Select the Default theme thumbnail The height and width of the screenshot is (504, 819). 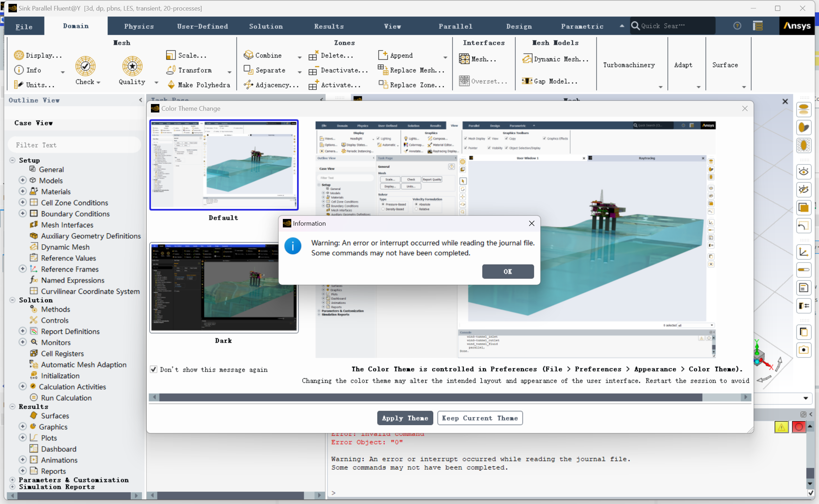pyautogui.click(x=224, y=165)
